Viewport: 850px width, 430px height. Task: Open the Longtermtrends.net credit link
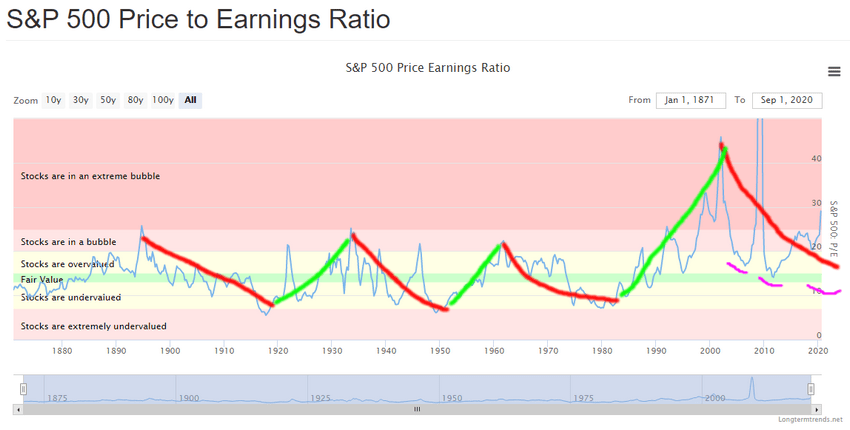coord(810,420)
